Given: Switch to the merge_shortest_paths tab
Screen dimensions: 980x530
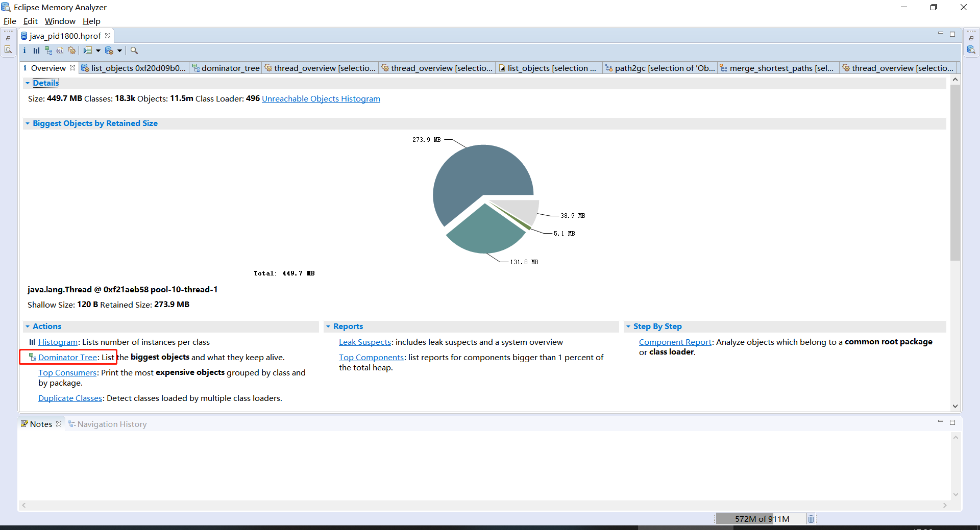Looking at the screenshot, I should (777, 68).
